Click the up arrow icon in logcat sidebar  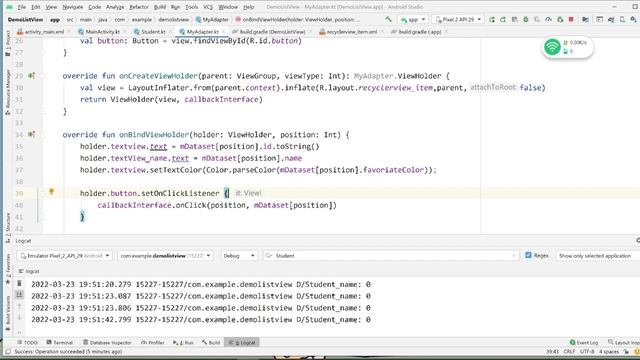(19, 306)
